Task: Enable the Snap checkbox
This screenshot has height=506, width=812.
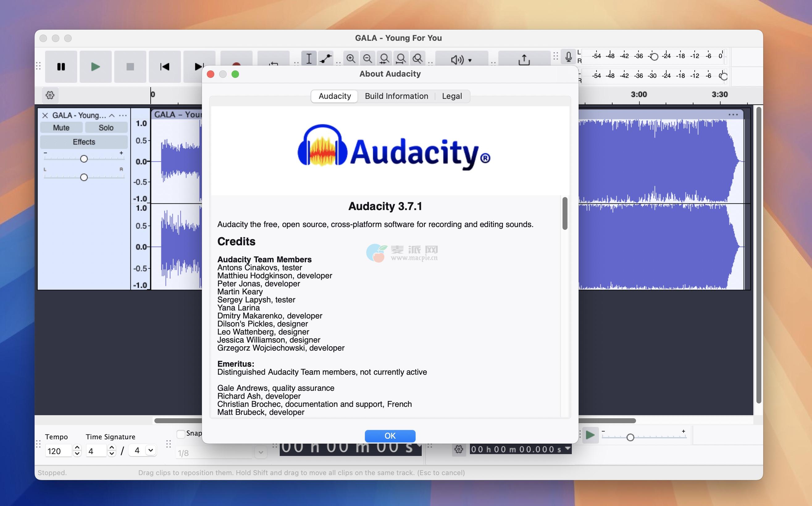Action: tap(181, 434)
